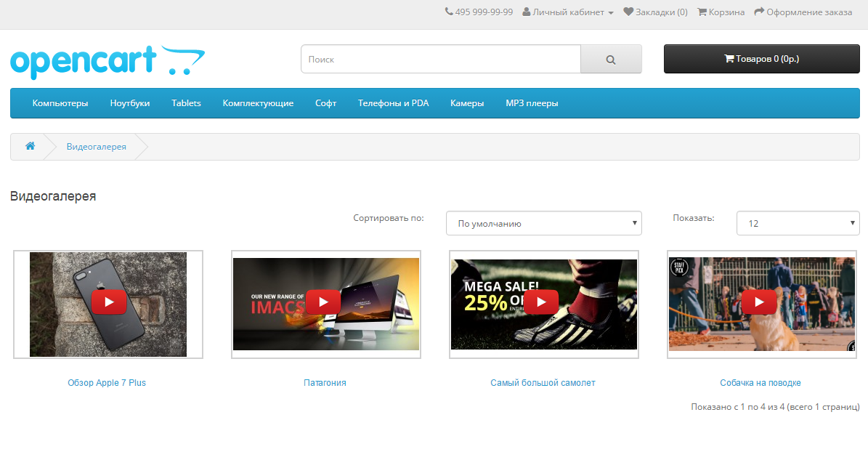The width and height of the screenshot is (868, 460).
Task: Select the Камеры menu item
Action: click(x=467, y=103)
